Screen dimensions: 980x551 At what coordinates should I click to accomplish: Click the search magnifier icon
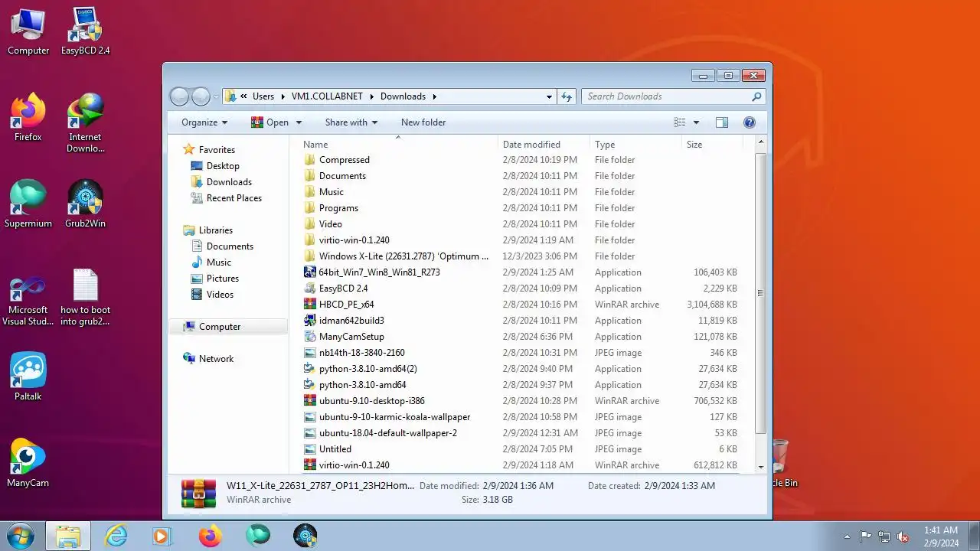(756, 96)
